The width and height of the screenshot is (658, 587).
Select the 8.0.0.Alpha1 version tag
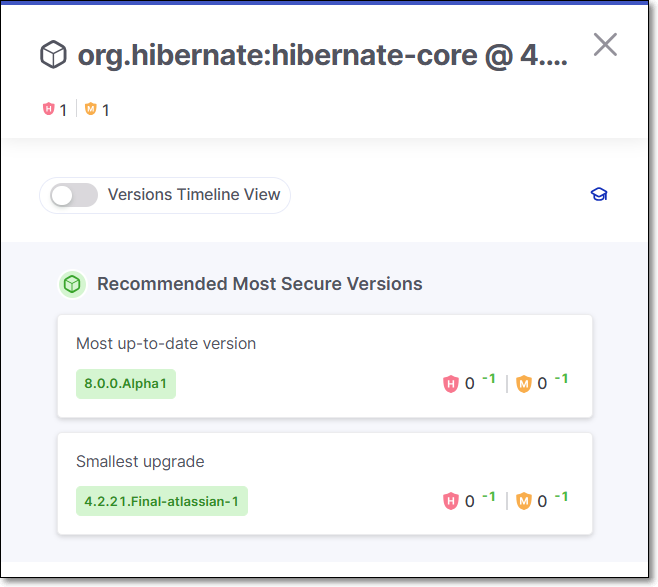pyautogui.click(x=125, y=384)
